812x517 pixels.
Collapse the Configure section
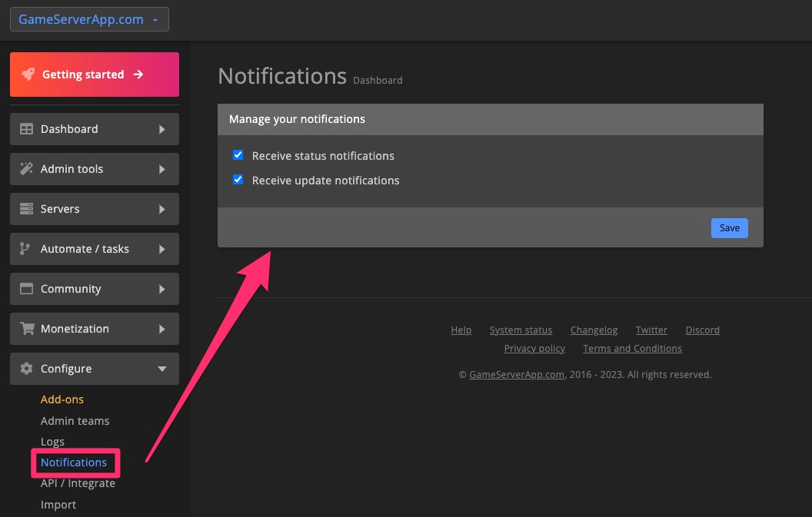(94, 368)
